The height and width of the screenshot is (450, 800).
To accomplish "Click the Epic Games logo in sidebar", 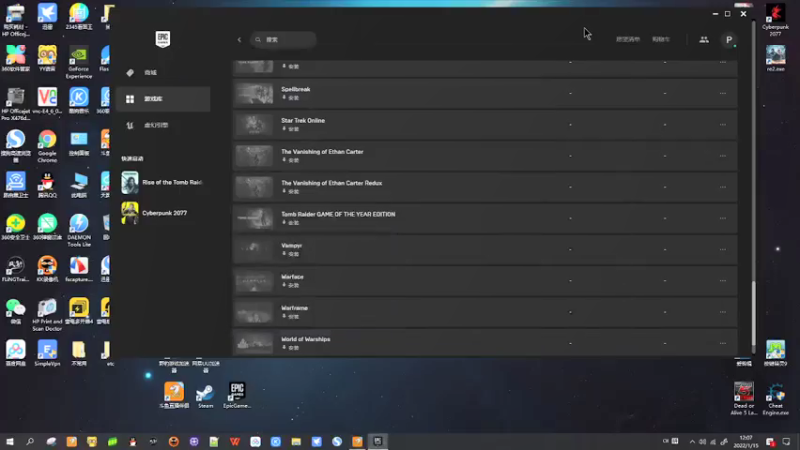I will pos(163,39).
